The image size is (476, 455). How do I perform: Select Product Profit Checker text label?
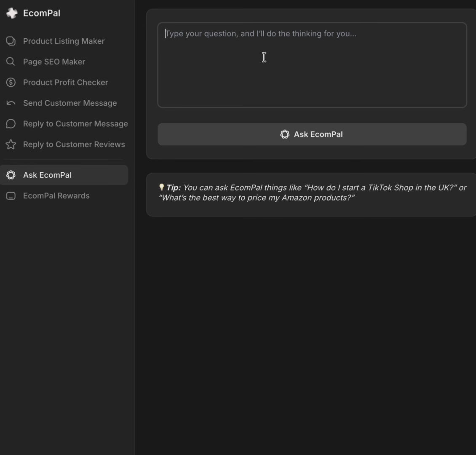click(x=65, y=82)
